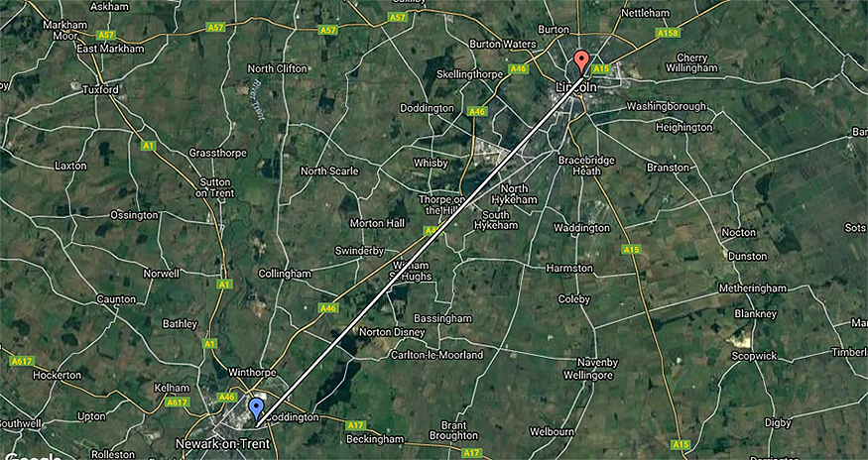Click the Bassingham village label

(x=442, y=318)
